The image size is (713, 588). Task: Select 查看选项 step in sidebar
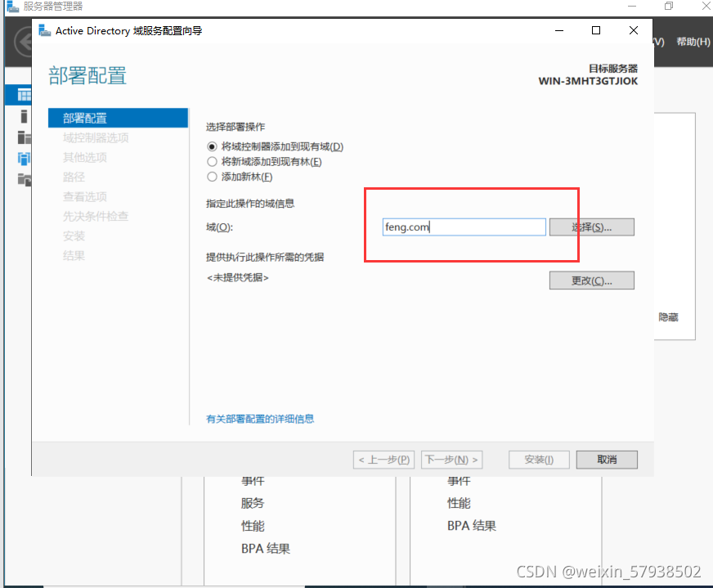click(84, 196)
